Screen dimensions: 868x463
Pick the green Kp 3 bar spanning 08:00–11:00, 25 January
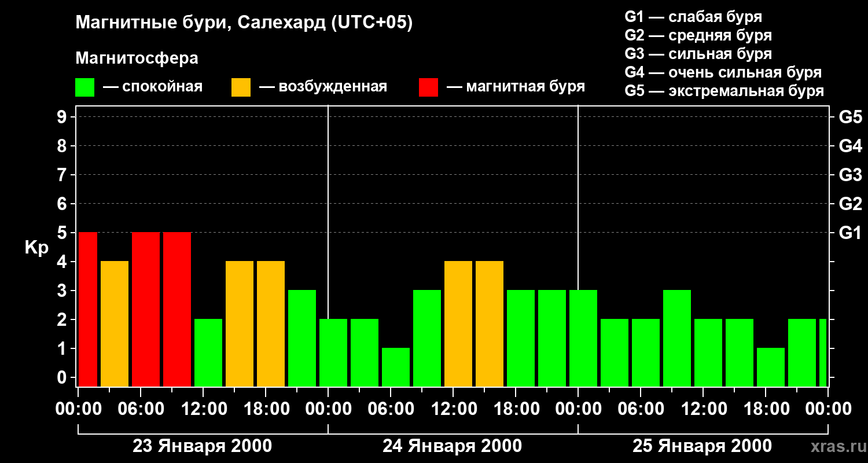click(677, 339)
